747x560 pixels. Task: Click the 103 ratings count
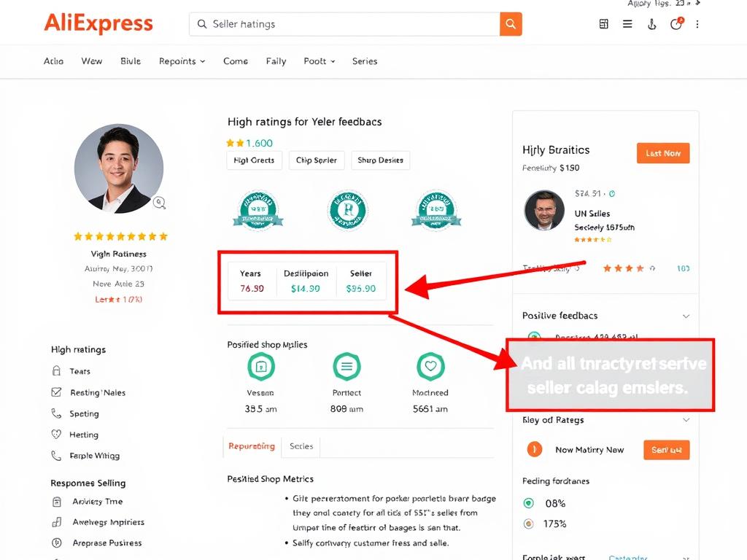tap(683, 268)
